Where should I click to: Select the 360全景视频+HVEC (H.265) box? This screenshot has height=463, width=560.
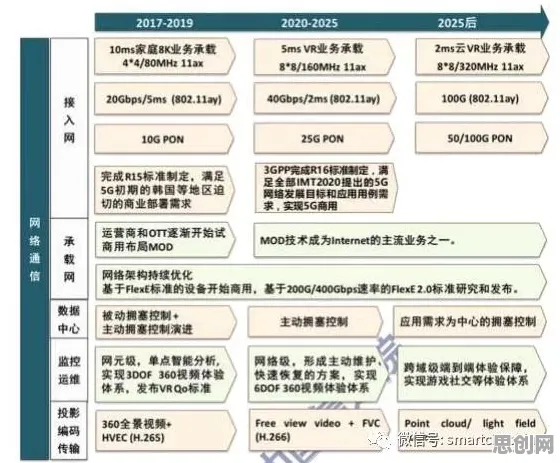coord(166,430)
